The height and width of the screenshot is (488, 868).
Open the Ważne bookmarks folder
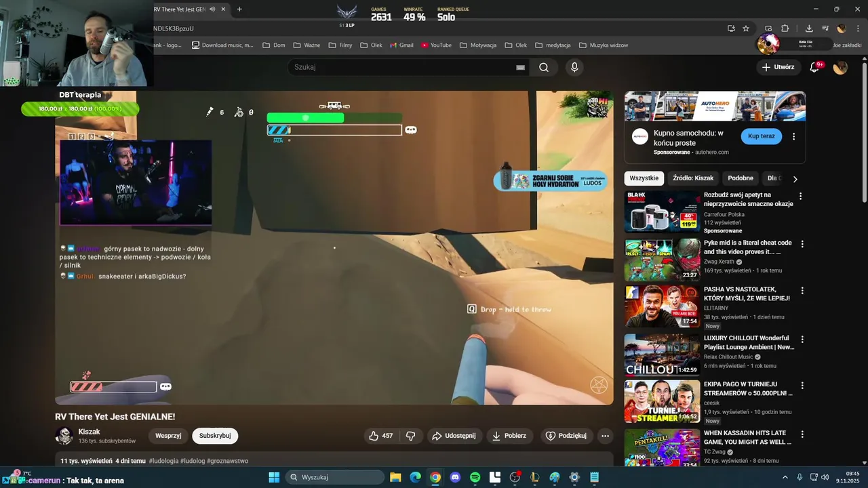[x=307, y=45]
